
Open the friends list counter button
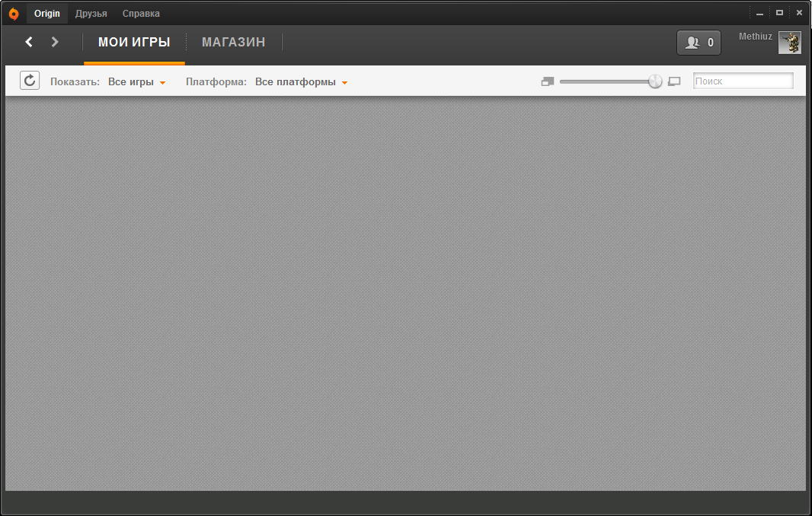point(699,43)
